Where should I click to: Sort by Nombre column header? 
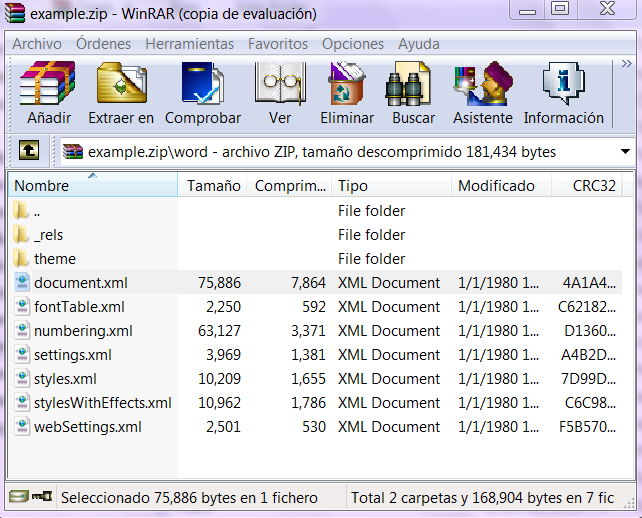[x=93, y=185]
